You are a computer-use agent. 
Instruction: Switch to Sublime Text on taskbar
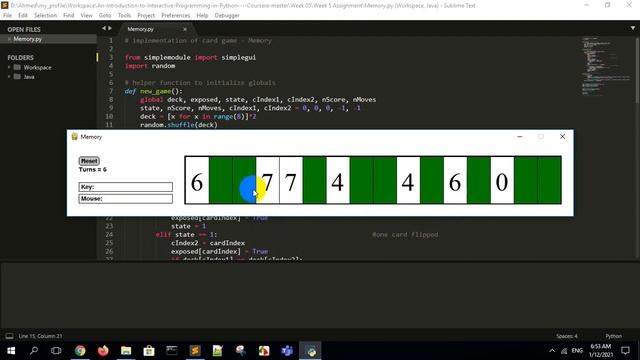[x=195, y=351]
